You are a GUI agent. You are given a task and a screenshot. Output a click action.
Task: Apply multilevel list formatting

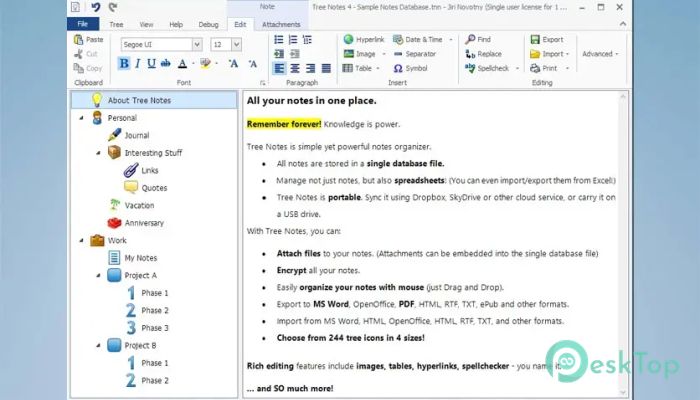tap(307, 40)
